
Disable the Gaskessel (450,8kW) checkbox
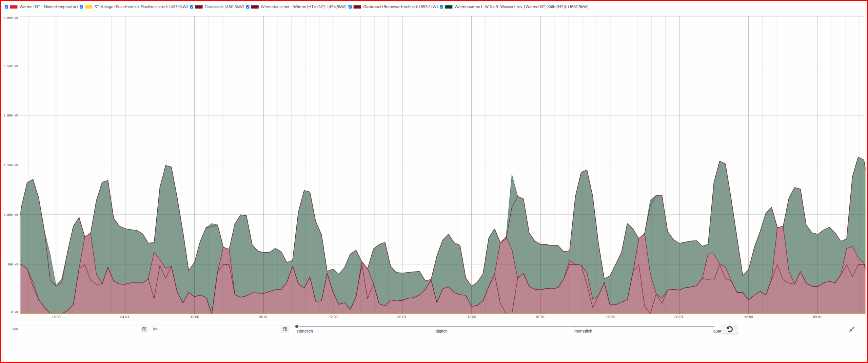tap(192, 7)
